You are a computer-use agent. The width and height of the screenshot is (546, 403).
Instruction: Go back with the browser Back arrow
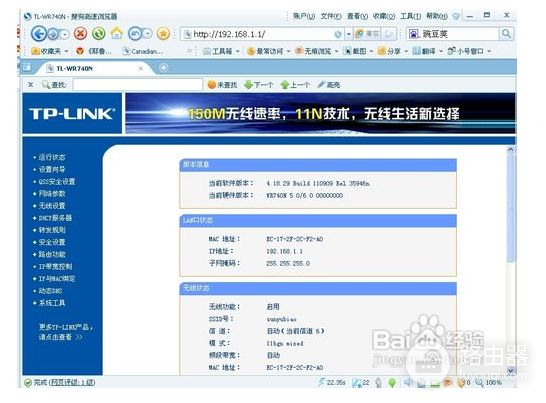[x=38, y=34]
